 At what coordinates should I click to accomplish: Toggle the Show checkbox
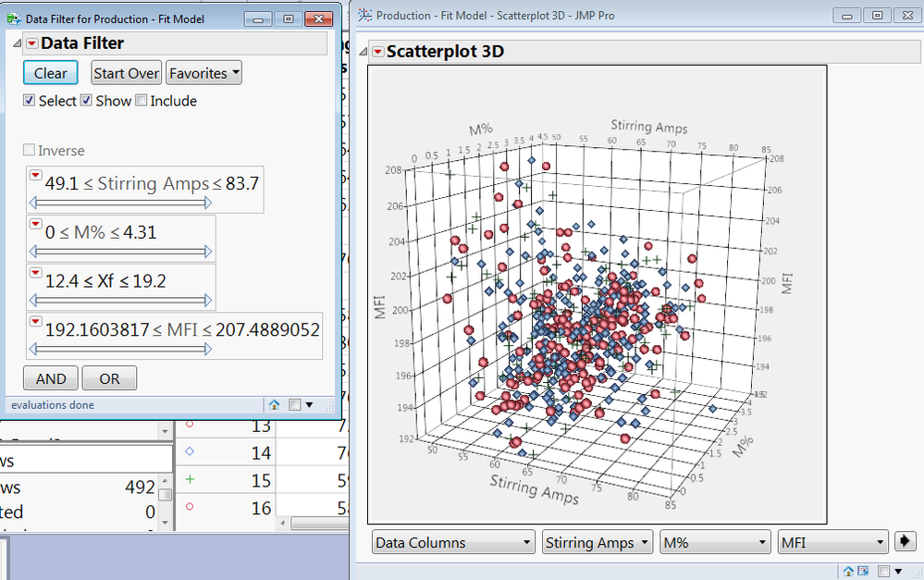coord(86,100)
